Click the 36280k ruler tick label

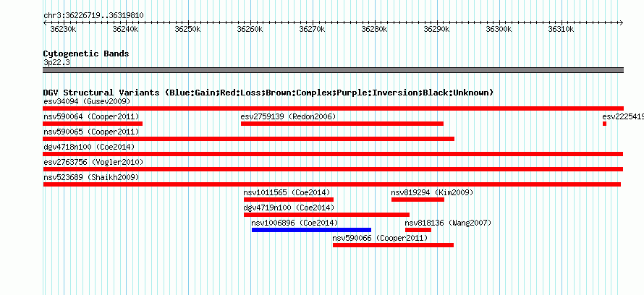(374, 30)
